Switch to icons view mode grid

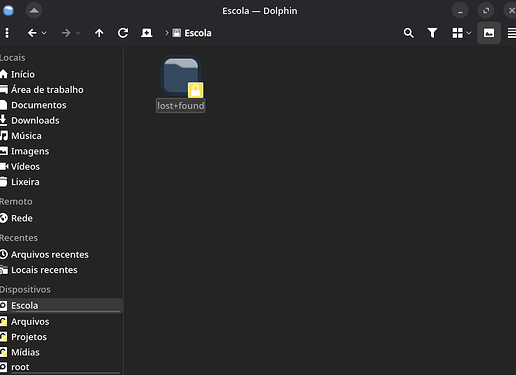(457, 33)
